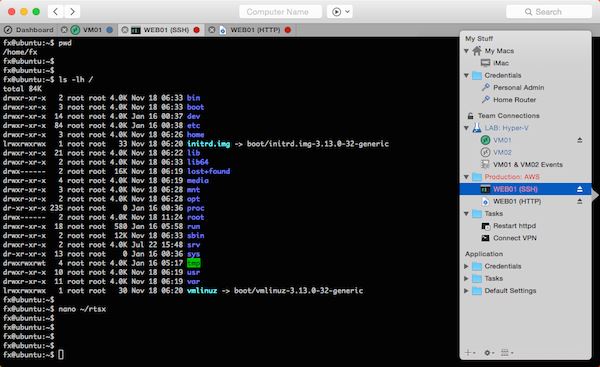Select iMac in the sidebar
The image size is (600, 367).
(501, 63)
